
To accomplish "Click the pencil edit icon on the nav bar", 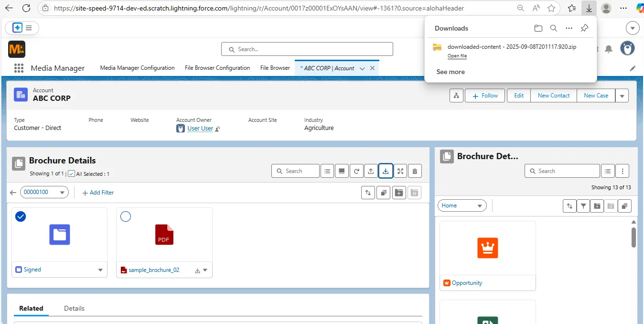I will [x=633, y=68].
